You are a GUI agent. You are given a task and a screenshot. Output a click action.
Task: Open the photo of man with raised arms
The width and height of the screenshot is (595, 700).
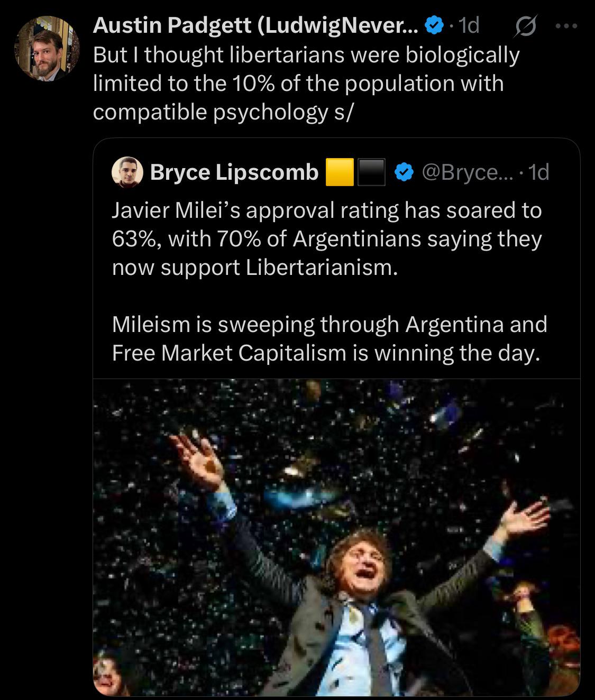(336, 537)
